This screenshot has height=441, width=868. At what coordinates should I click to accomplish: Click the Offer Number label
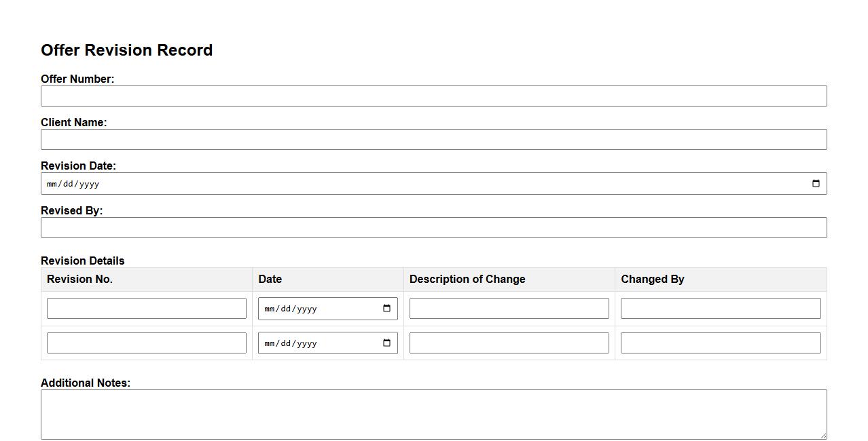pyautogui.click(x=77, y=79)
